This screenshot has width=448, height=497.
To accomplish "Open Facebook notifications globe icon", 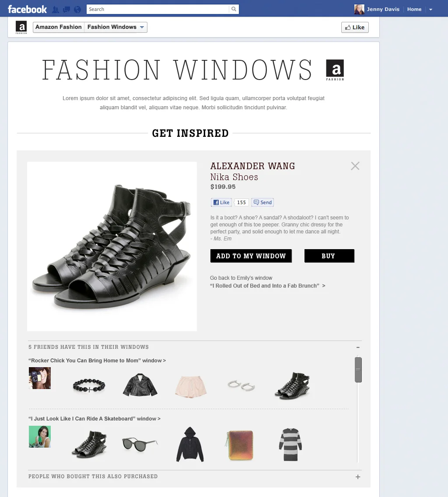I will (77, 10).
